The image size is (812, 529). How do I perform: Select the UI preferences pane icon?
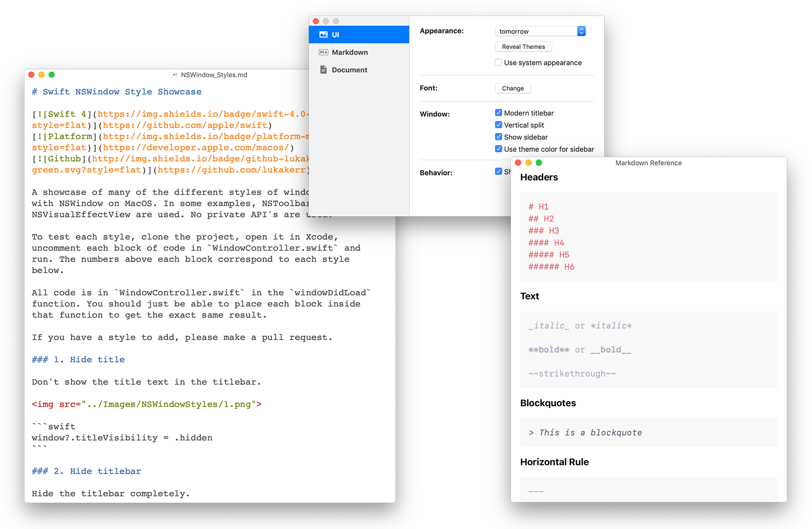pos(323,35)
